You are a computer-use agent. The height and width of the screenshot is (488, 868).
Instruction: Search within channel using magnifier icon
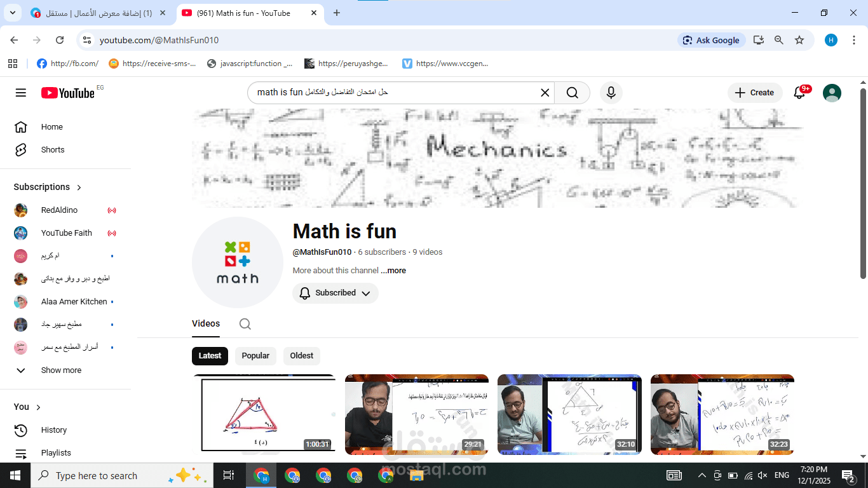point(245,324)
